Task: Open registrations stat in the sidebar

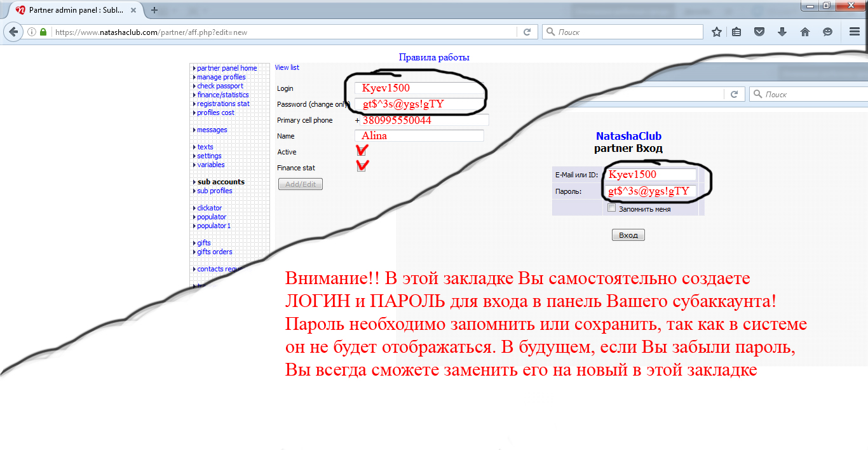Action: (223, 104)
